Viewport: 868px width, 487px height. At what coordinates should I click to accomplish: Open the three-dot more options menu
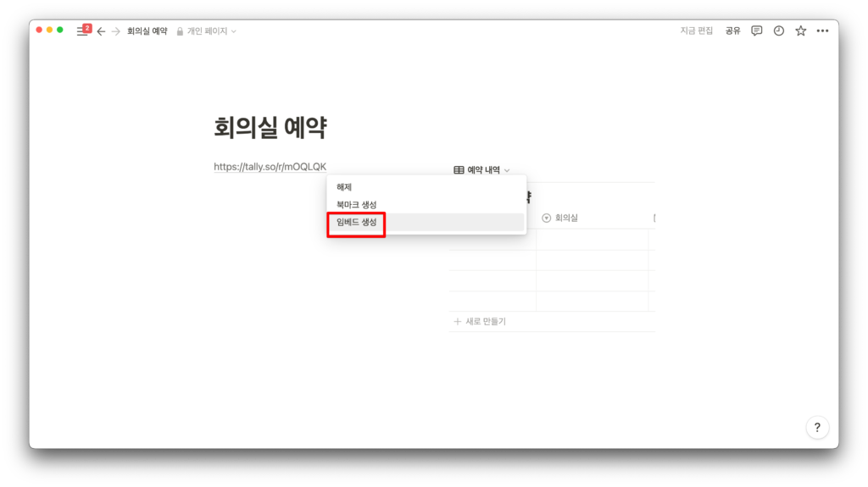point(822,30)
